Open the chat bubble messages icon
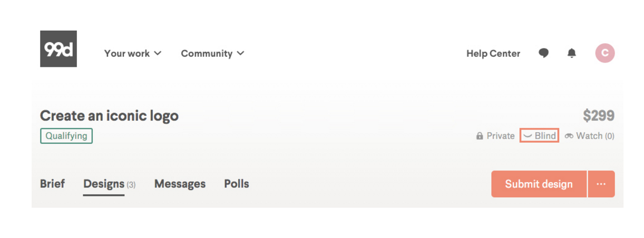644x238 pixels. [x=544, y=53]
